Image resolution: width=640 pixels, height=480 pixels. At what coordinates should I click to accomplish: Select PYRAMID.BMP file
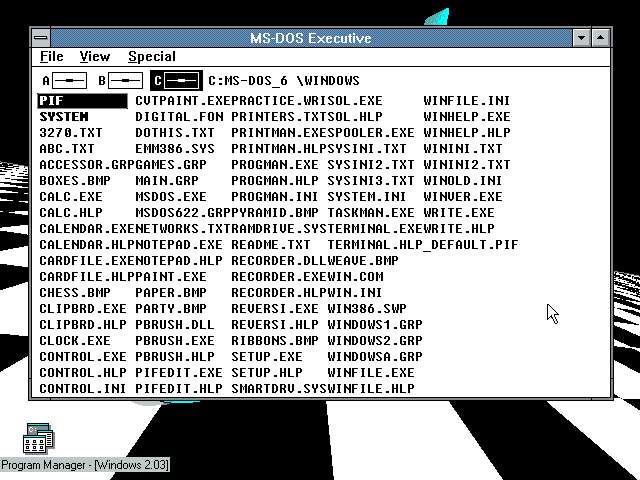(275, 213)
